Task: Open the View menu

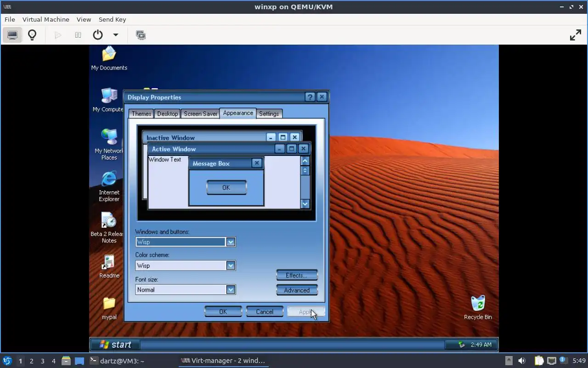Action: (x=84, y=19)
